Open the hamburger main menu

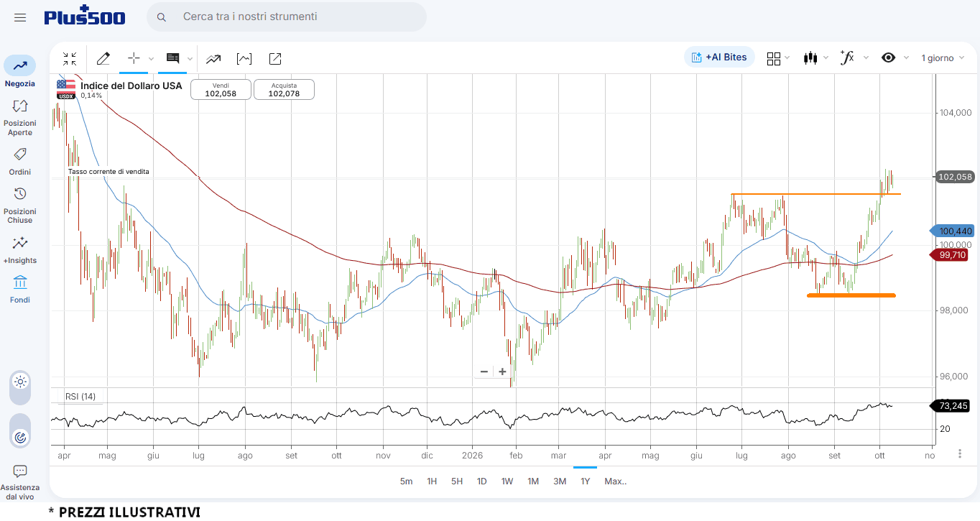tap(20, 17)
